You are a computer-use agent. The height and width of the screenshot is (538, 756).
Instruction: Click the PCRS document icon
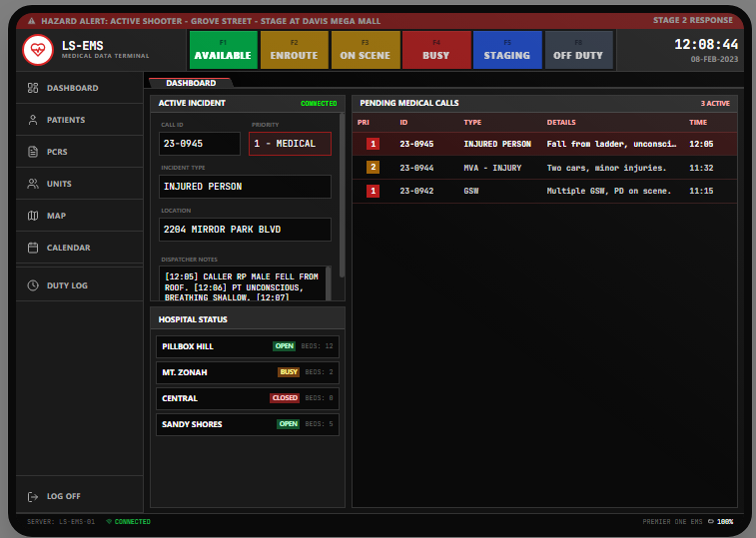click(33, 152)
